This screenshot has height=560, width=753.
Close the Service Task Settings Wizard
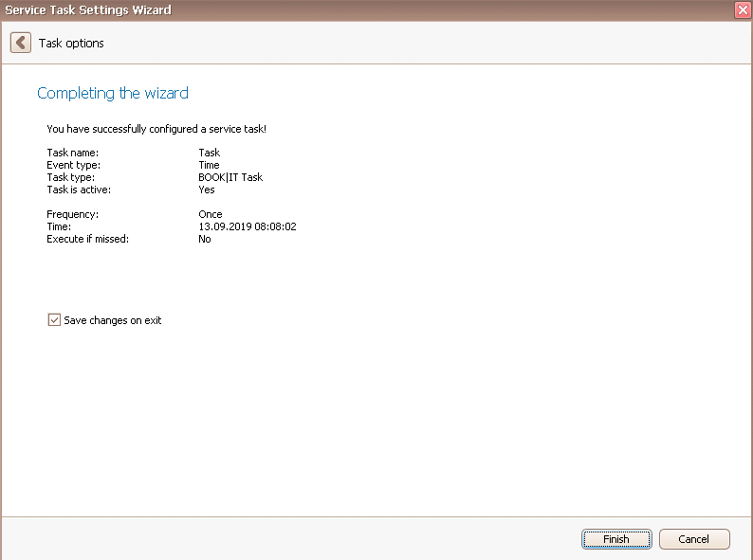tap(743, 10)
